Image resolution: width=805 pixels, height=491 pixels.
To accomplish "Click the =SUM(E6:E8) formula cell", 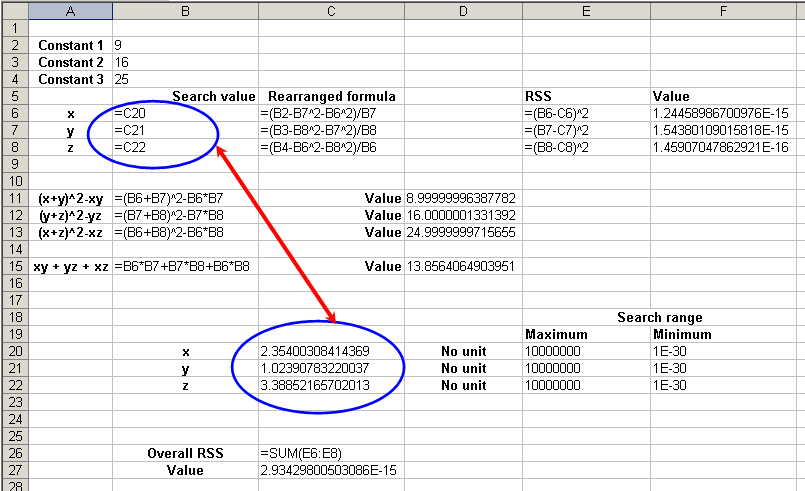I will click(331, 453).
